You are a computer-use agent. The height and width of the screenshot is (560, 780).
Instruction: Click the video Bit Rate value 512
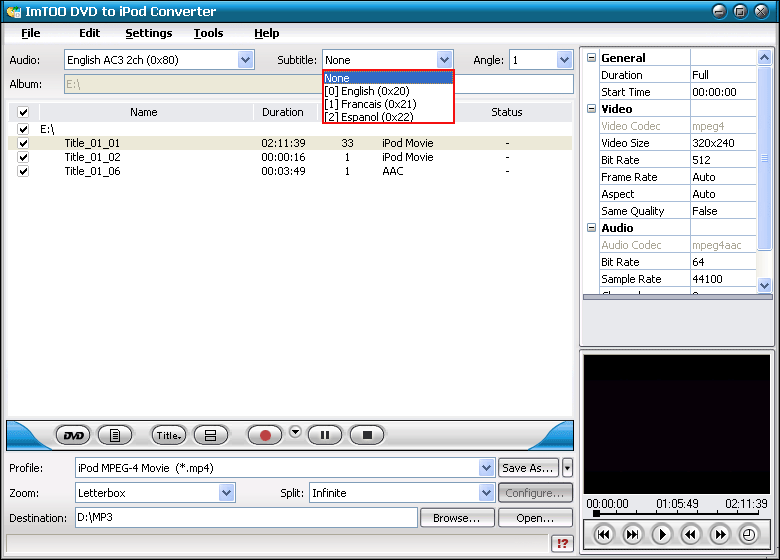pyautogui.click(x=701, y=160)
